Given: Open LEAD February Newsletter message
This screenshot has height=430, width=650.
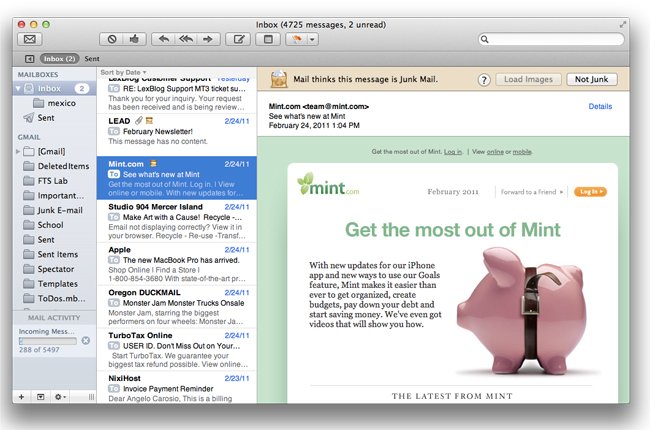Looking at the screenshot, I should pos(177,134).
